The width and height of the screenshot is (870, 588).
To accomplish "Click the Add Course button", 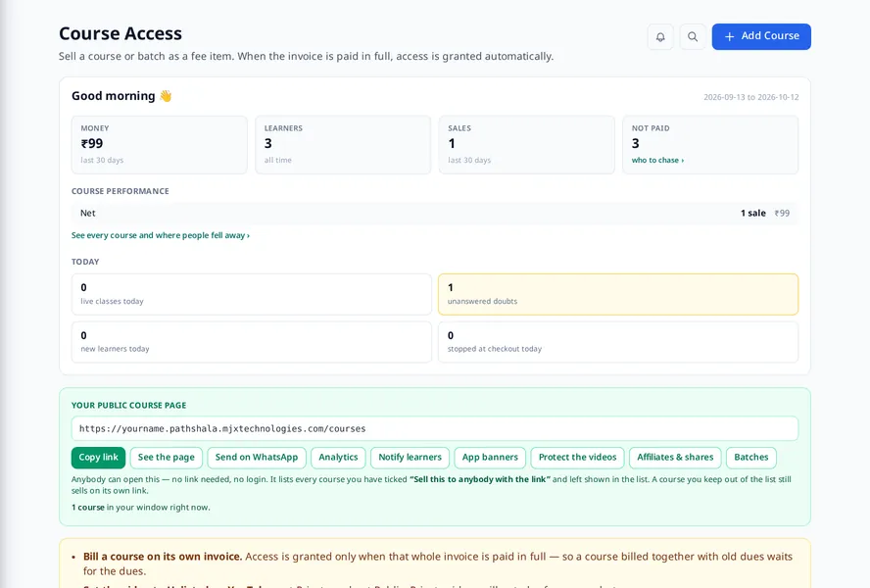I will (x=761, y=36).
